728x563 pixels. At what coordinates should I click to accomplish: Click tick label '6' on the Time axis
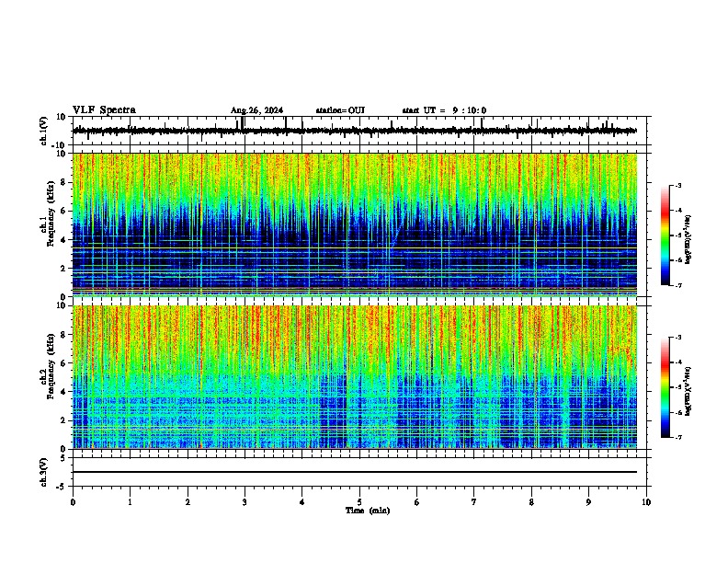tap(417, 502)
